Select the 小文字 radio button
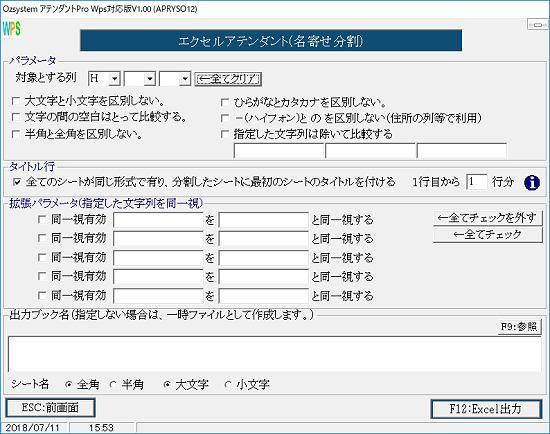The width and height of the screenshot is (550, 434). pos(228,385)
